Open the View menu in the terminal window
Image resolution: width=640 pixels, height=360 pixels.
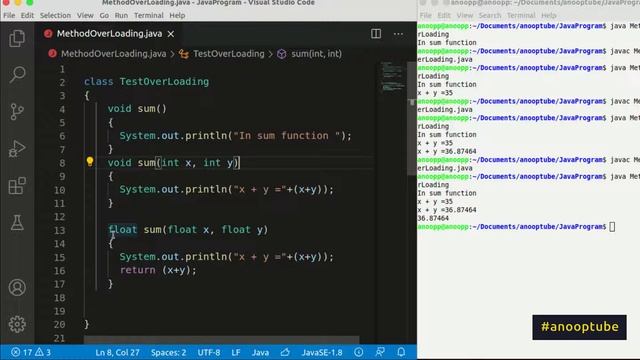point(465,16)
